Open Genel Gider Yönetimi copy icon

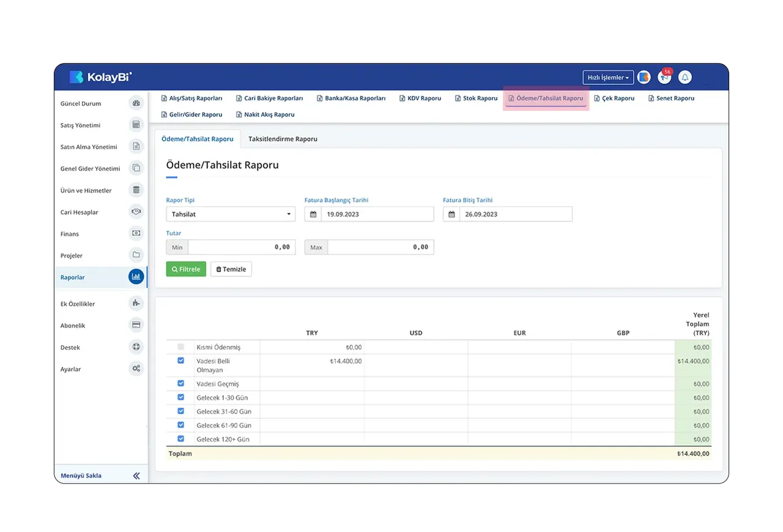[136, 168]
